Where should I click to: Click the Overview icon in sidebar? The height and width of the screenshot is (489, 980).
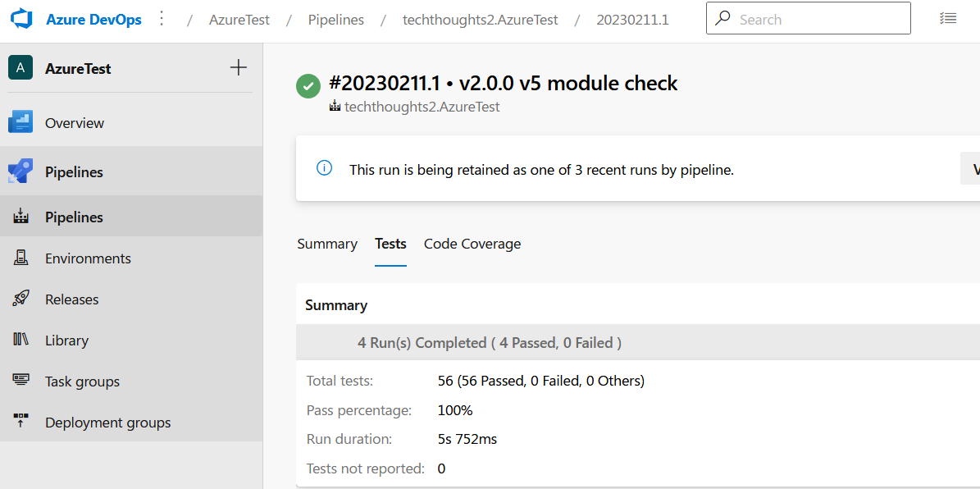click(21, 122)
